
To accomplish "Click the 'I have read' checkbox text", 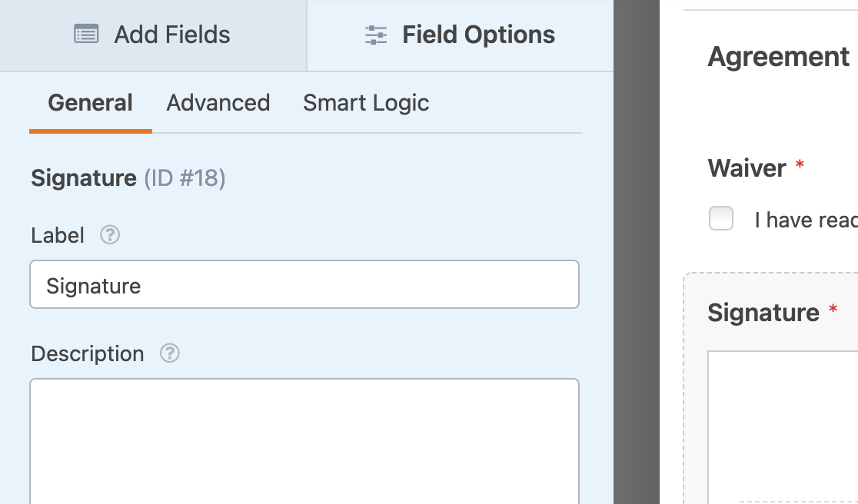I will point(806,220).
